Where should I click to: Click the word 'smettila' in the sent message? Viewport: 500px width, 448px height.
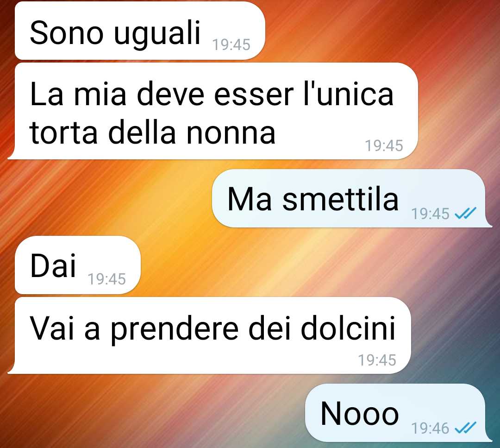coord(341,199)
